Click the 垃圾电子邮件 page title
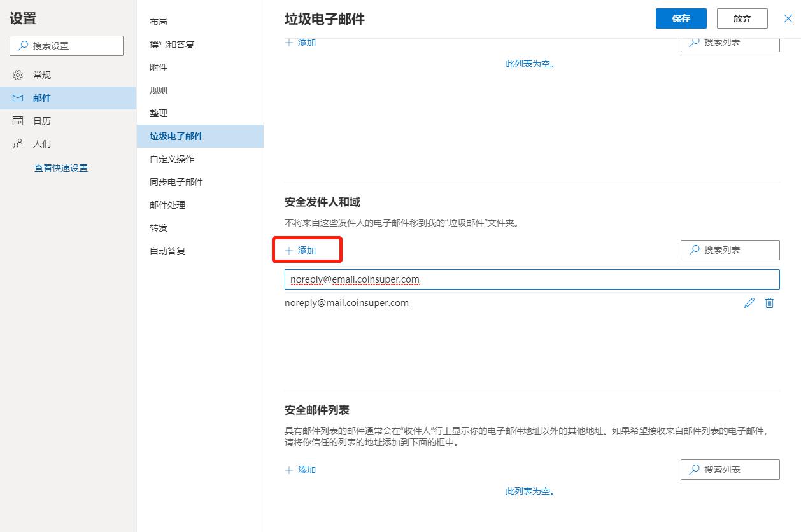This screenshot has height=532, width=801. 325,19
